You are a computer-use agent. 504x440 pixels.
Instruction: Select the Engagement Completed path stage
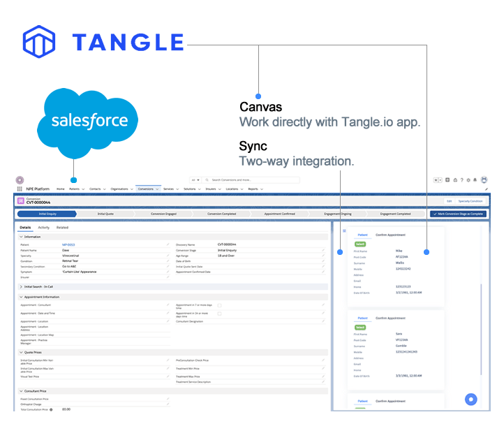(395, 214)
